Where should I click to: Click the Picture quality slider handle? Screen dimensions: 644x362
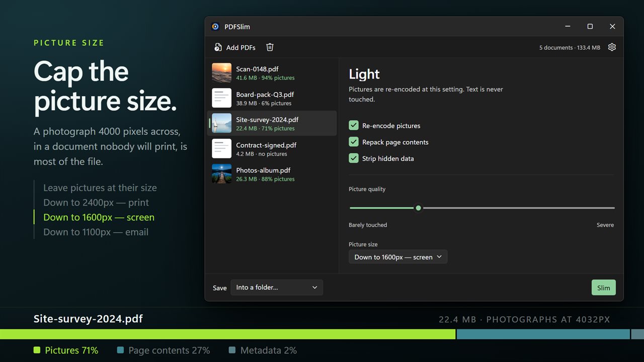pos(418,208)
